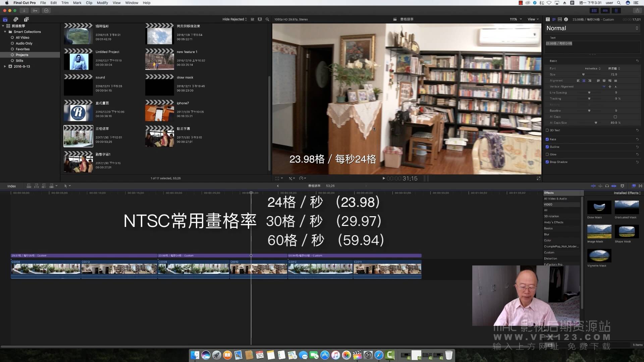Disable the Drop Shadow checkbox
The height and width of the screenshot is (362, 644).
point(547,162)
